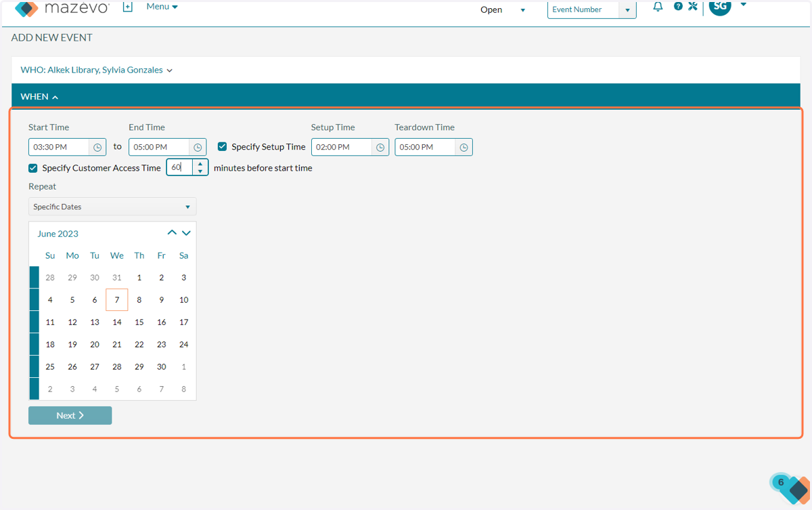
Task: Open the Teardown Time clock picker
Action: click(x=464, y=147)
